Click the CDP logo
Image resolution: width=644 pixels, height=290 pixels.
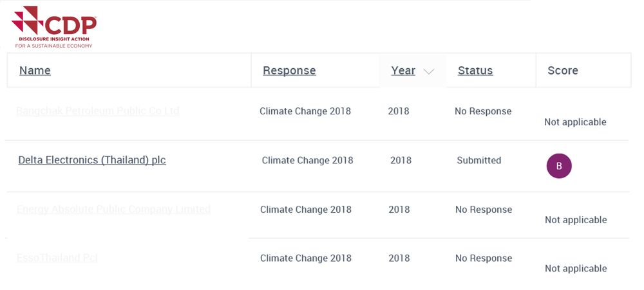pyautogui.click(x=54, y=27)
